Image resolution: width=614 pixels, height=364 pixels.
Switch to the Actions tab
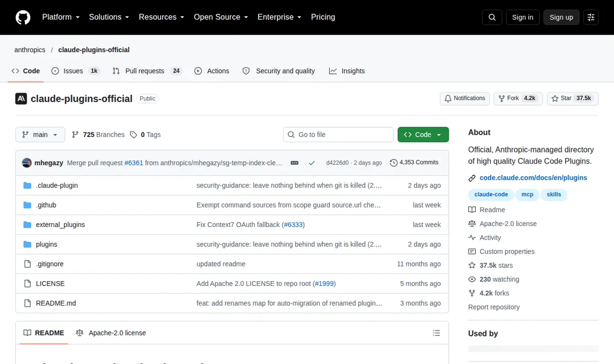[x=212, y=71]
